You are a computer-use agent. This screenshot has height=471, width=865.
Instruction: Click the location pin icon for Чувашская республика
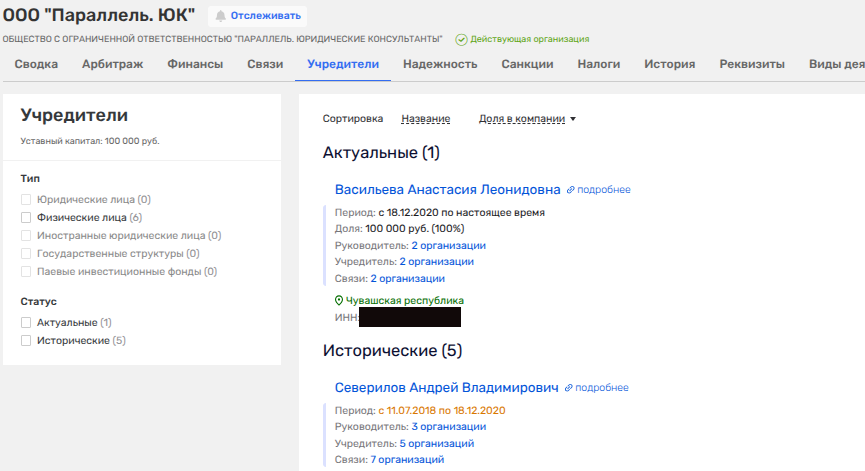[x=339, y=300]
